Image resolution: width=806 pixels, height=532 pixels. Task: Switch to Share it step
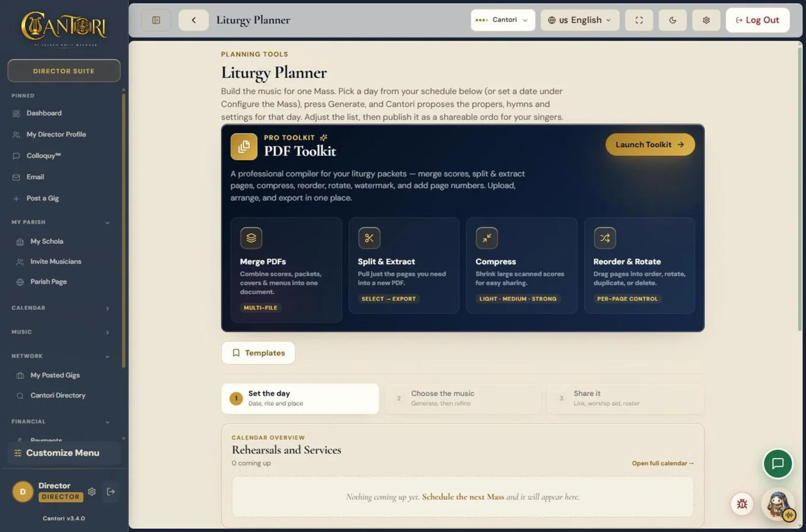pos(625,398)
